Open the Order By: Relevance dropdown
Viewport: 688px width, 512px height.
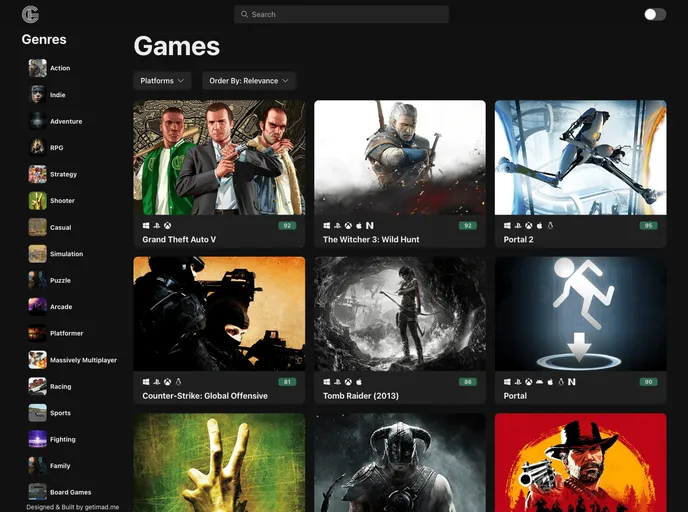pyautogui.click(x=249, y=81)
